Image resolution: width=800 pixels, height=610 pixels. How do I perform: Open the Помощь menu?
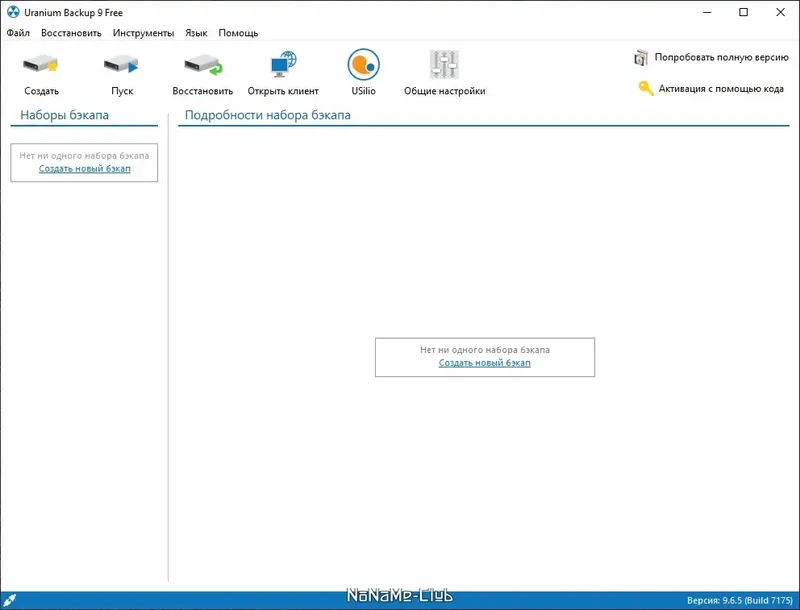tap(238, 33)
